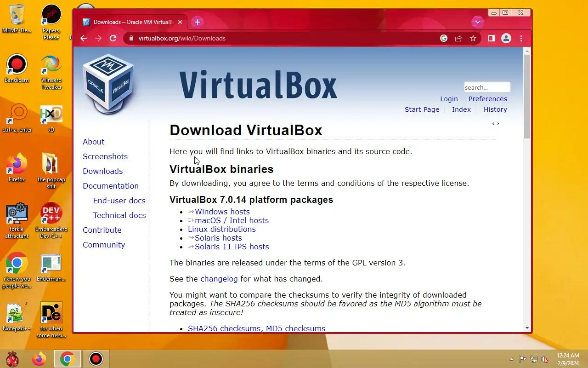This screenshot has height=368, width=588.
Task: Open the Start button ornament in taskbar
Action: (x=12, y=359)
